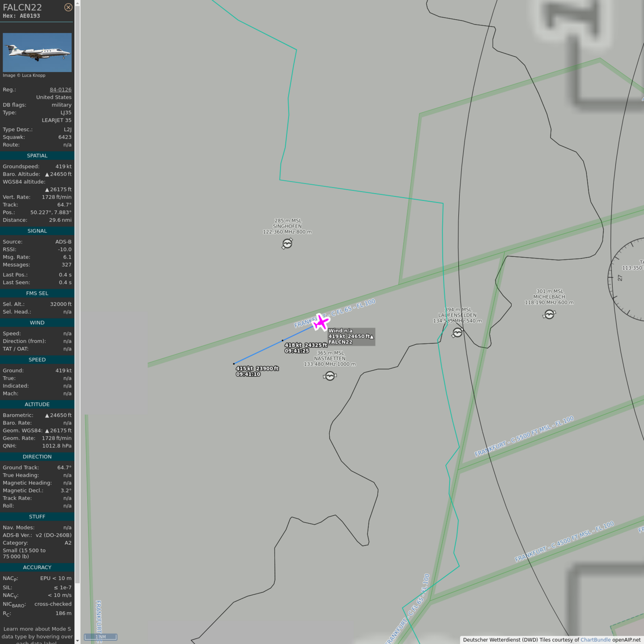Screen dimensions: 644x644
Task: Click the ALTITUDE section header
Action: [37, 404]
